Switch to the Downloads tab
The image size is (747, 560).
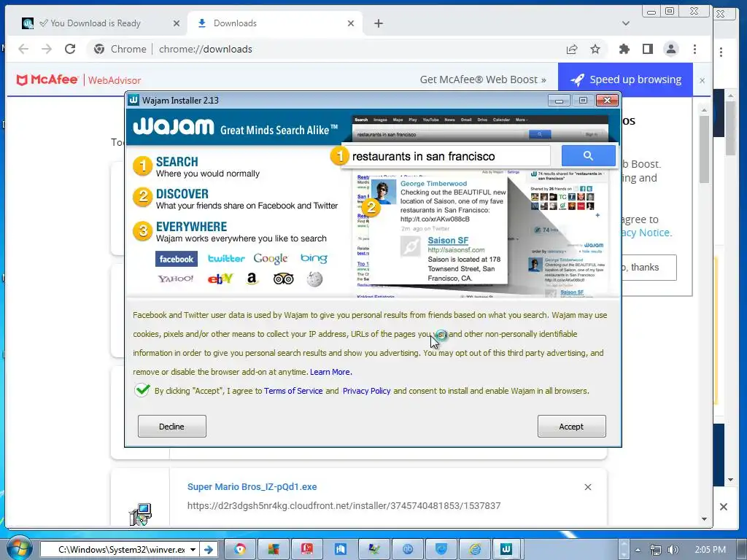[235, 23]
